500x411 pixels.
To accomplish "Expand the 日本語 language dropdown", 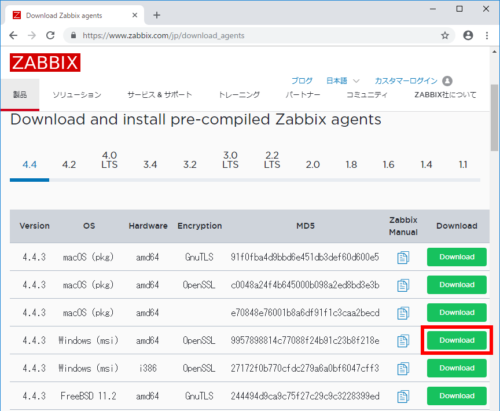I will 343,81.
